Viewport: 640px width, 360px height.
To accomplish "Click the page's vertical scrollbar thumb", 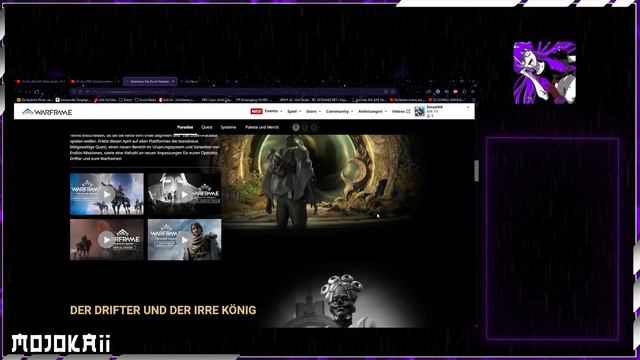I will coord(476,171).
